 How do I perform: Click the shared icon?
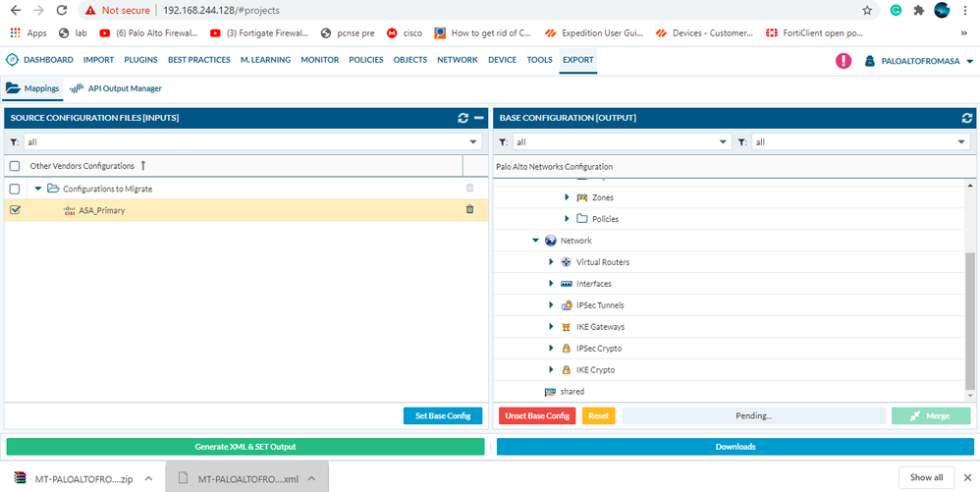[x=551, y=392]
